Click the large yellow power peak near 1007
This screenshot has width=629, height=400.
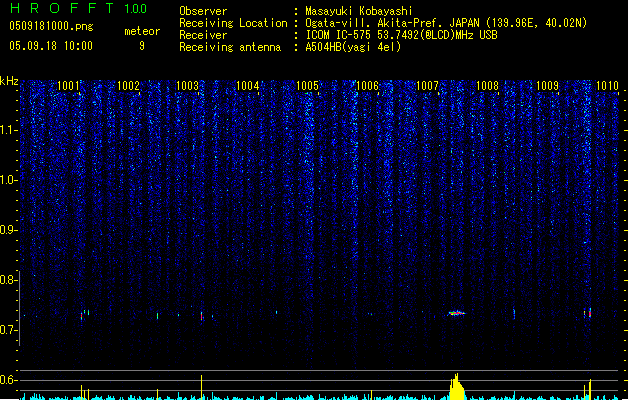click(x=457, y=387)
